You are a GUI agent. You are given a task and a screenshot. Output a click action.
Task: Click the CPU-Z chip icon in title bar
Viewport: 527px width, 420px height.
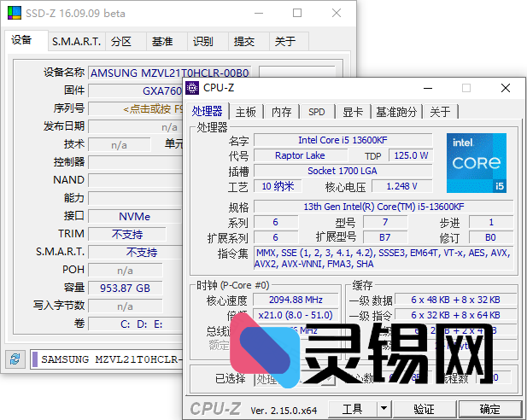coord(192,88)
